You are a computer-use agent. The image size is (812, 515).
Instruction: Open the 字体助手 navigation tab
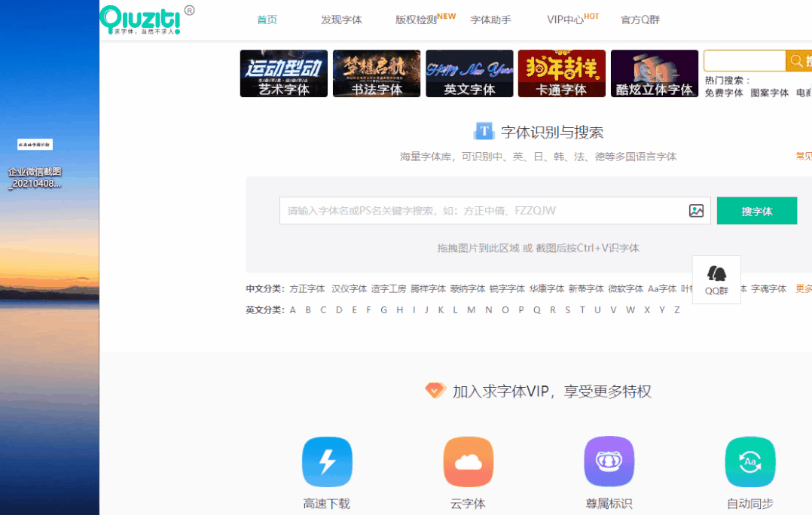(x=490, y=20)
